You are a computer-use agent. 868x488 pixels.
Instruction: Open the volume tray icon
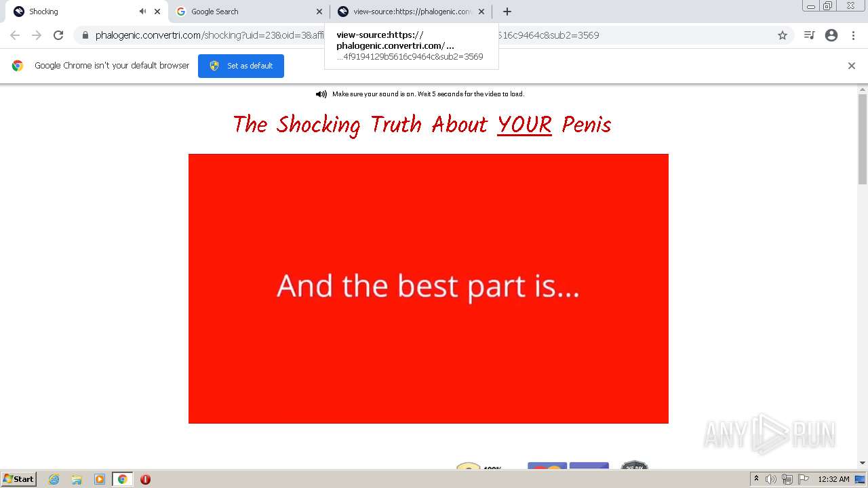click(771, 479)
